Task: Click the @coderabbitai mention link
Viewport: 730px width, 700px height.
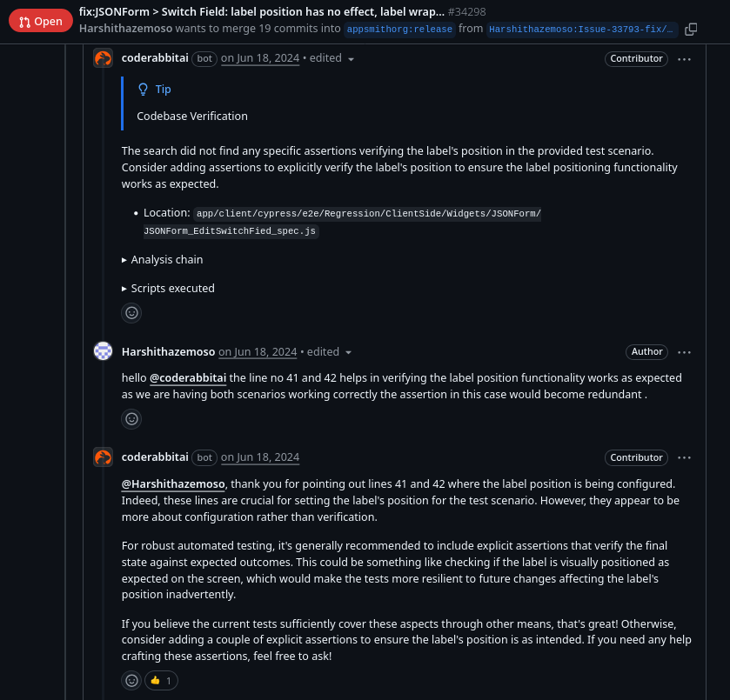Action: (x=187, y=377)
